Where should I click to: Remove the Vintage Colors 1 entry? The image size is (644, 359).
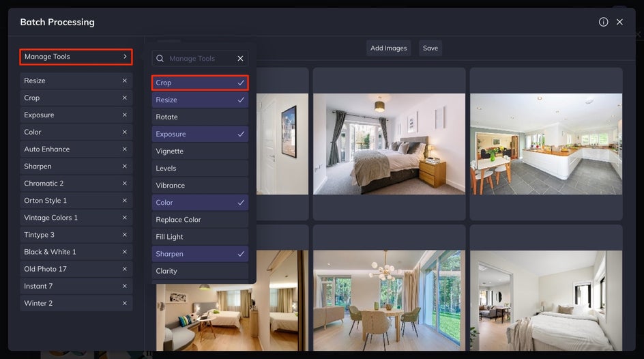[x=124, y=217]
